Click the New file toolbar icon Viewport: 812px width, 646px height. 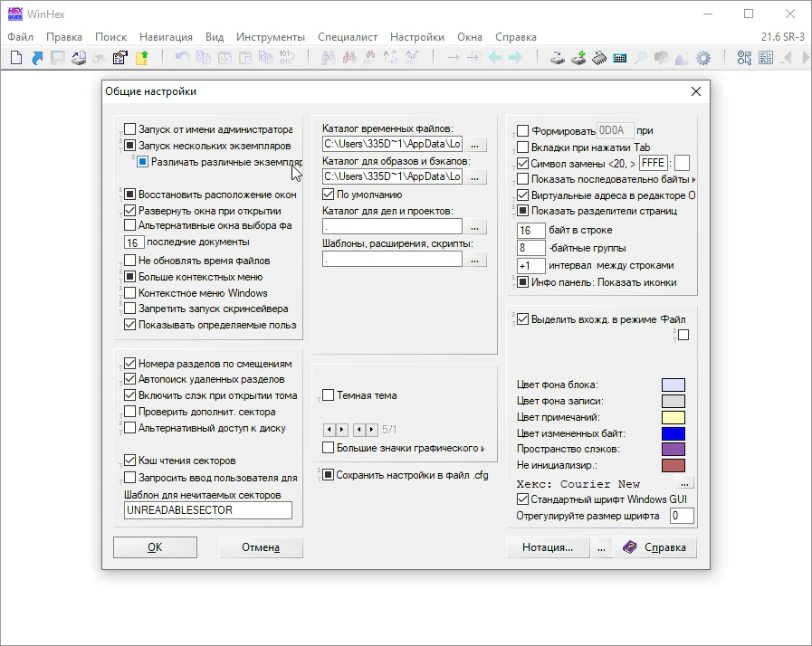tap(15, 59)
